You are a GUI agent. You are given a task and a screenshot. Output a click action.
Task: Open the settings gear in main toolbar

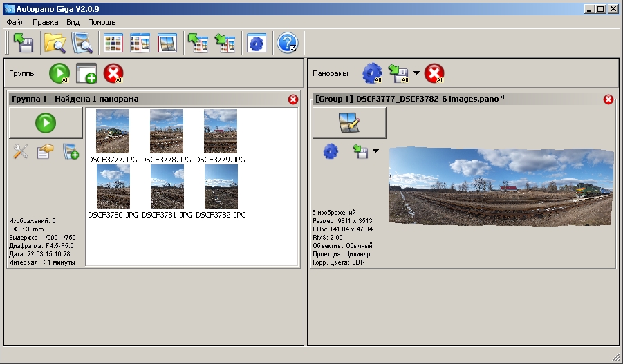[x=257, y=43]
